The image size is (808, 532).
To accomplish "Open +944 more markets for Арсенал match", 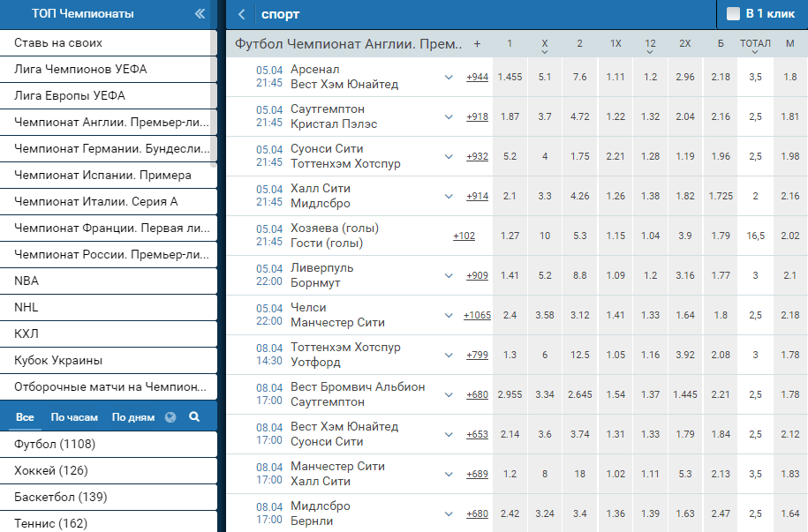I will pyautogui.click(x=477, y=78).
